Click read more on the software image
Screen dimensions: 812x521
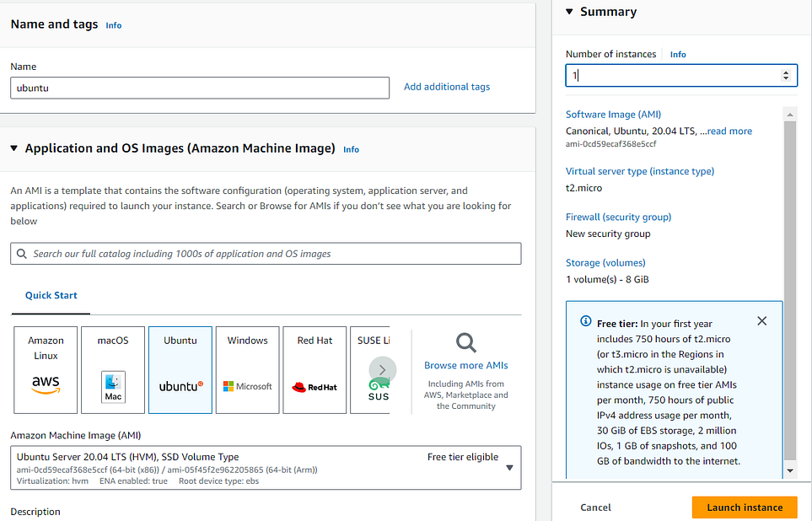point(729,131)
